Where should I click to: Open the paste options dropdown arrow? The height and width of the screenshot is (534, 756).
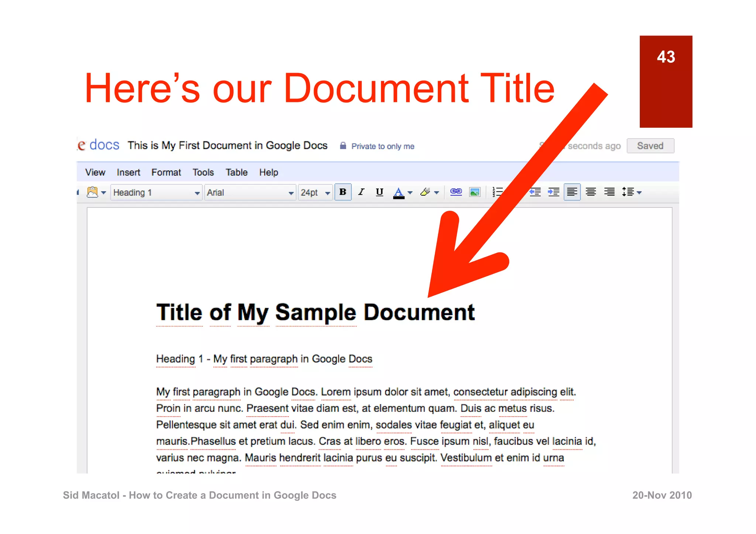tap(104, 193)
